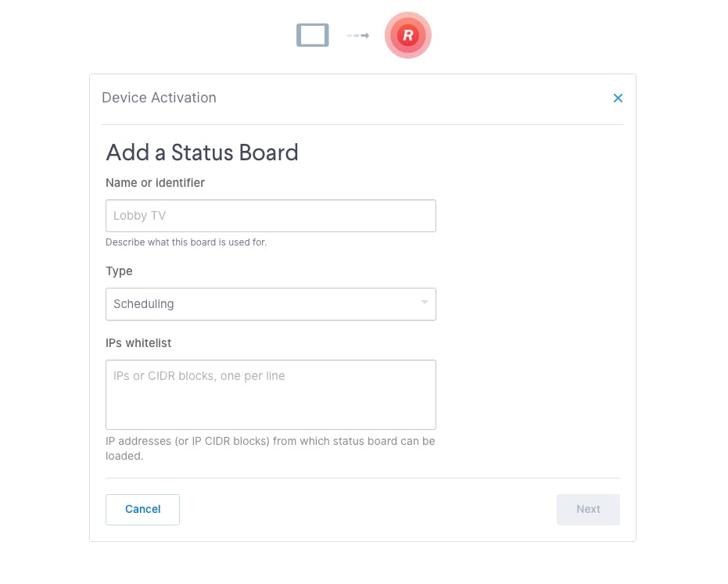The height and width of the screenshot is (584, 728).
Task: Click the Name or identifier label
Action: pyautogui.click(x=155, y=183)
